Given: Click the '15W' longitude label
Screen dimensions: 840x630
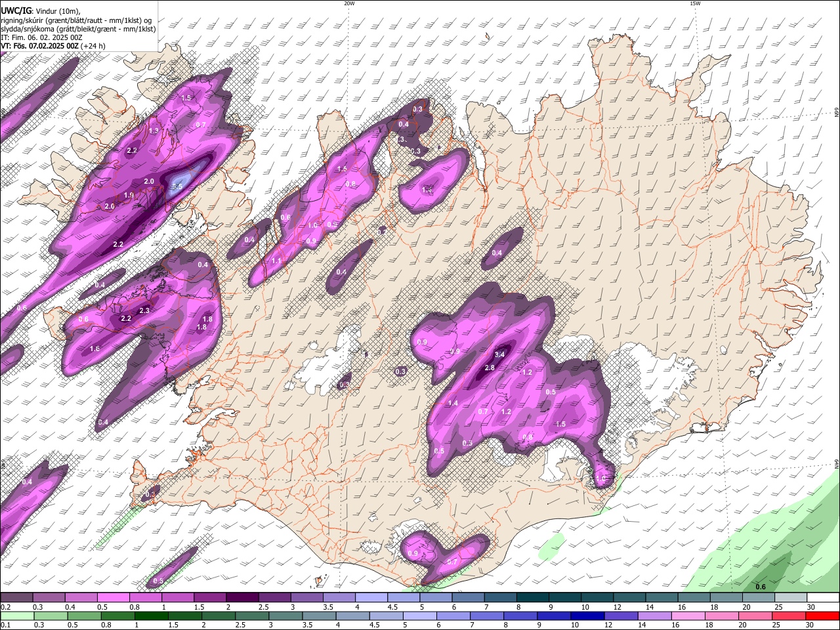Looking at the screenshot, I should (695, 3).
